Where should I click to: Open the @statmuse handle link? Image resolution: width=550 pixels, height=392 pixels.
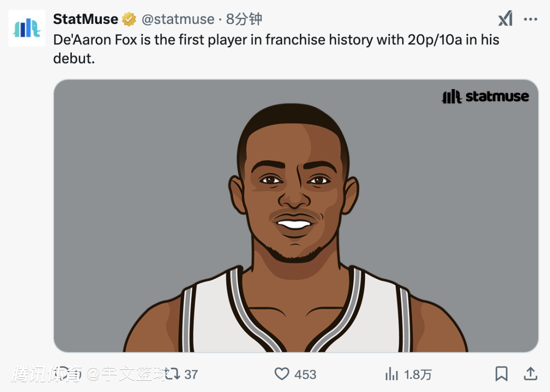coord(178,19)
